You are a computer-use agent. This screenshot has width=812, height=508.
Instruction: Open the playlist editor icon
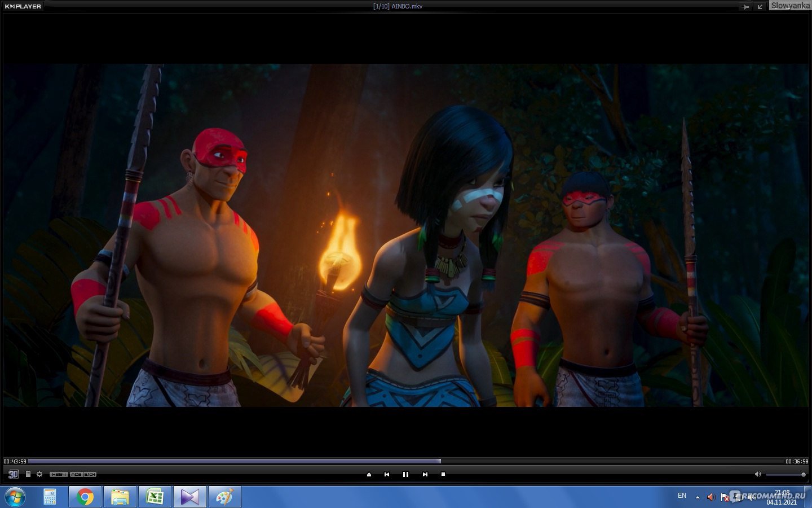coord(28,474)
